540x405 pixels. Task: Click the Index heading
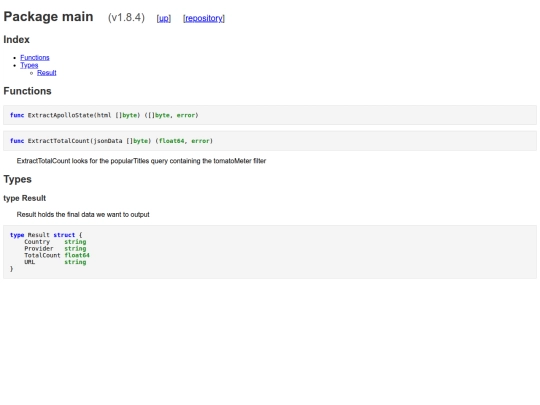point(17,40)
